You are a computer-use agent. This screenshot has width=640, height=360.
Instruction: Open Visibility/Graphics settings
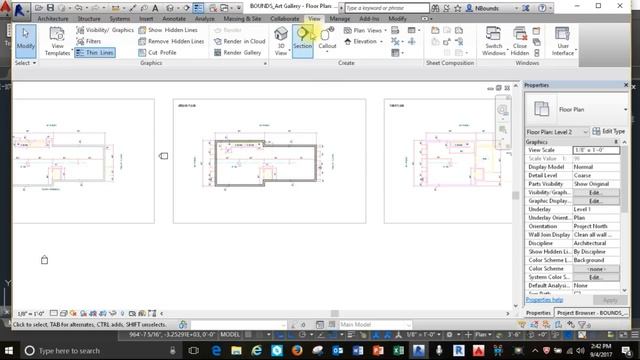click(x=105, y=30)
